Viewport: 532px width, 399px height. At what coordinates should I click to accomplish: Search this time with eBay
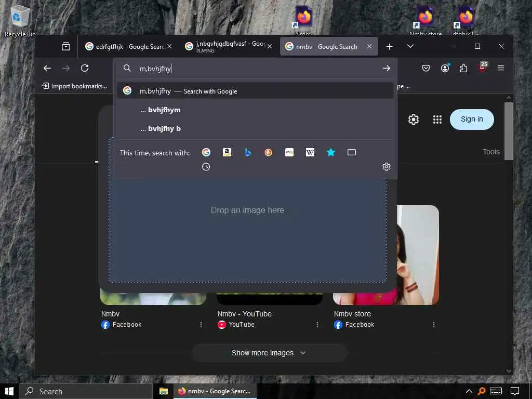coord(289,152)
